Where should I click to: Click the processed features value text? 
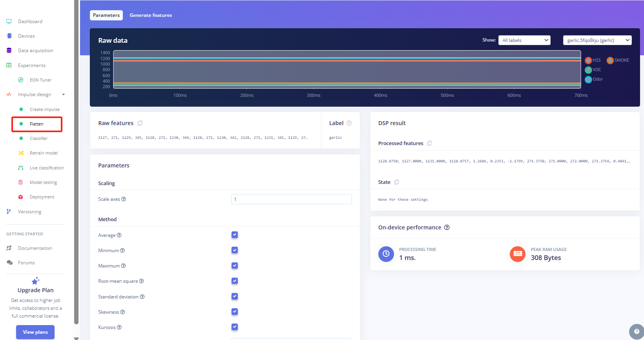(504, 161)
